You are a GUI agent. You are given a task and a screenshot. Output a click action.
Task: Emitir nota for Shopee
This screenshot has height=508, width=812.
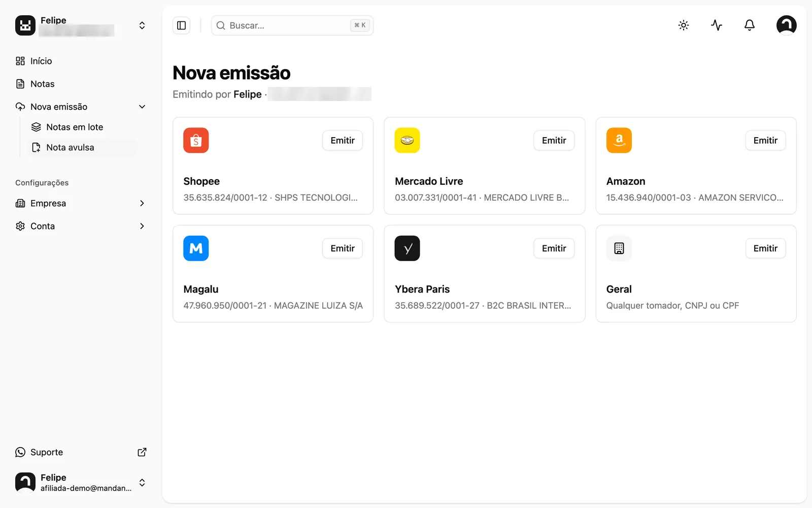coord(343,140)
